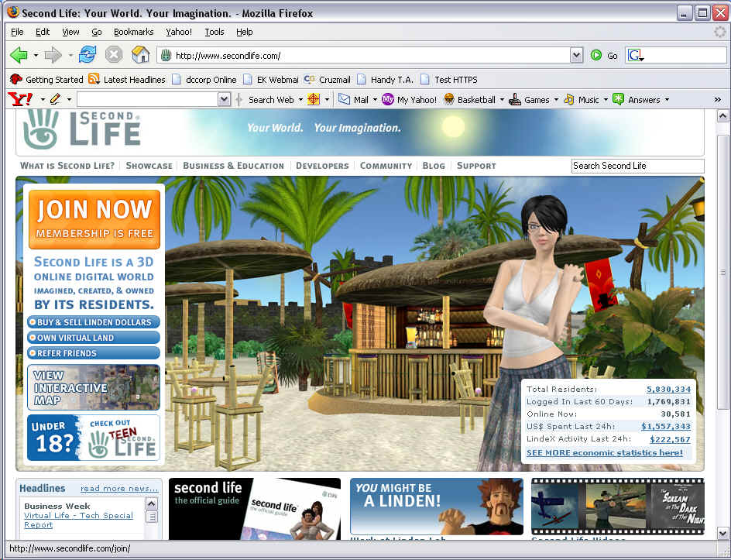The height and width of the screenshot is (560, 731).
Task: Click the Search Second Life field
Action: 637,166
